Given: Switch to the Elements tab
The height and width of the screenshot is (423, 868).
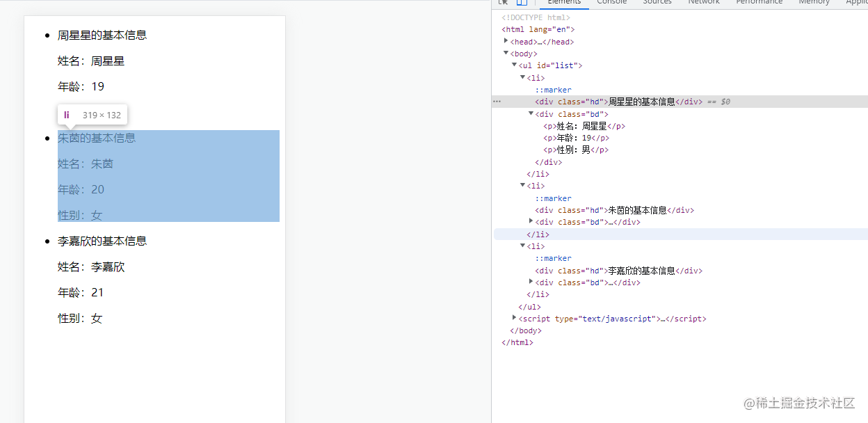Looking at the screenshot, I should tap(563, 3).
